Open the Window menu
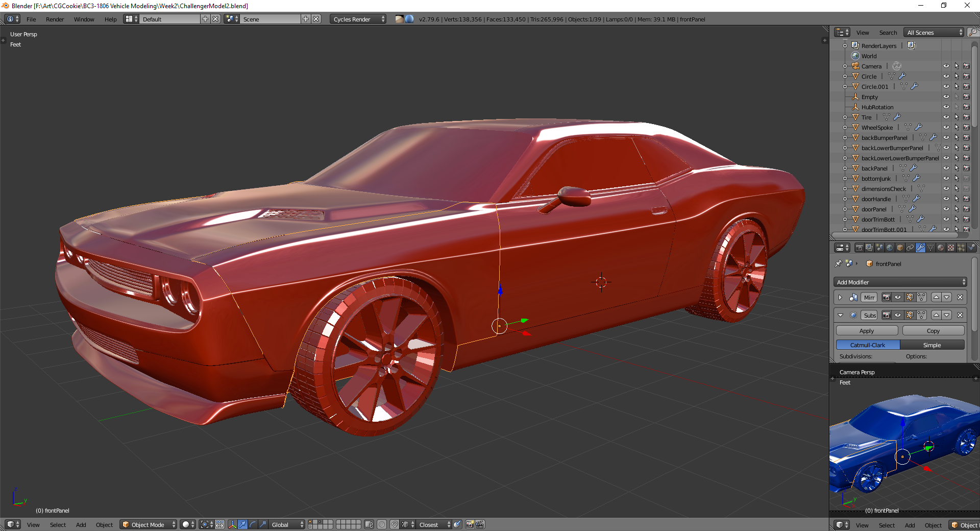Screen dimensions: 980x531 pos(84,19)
